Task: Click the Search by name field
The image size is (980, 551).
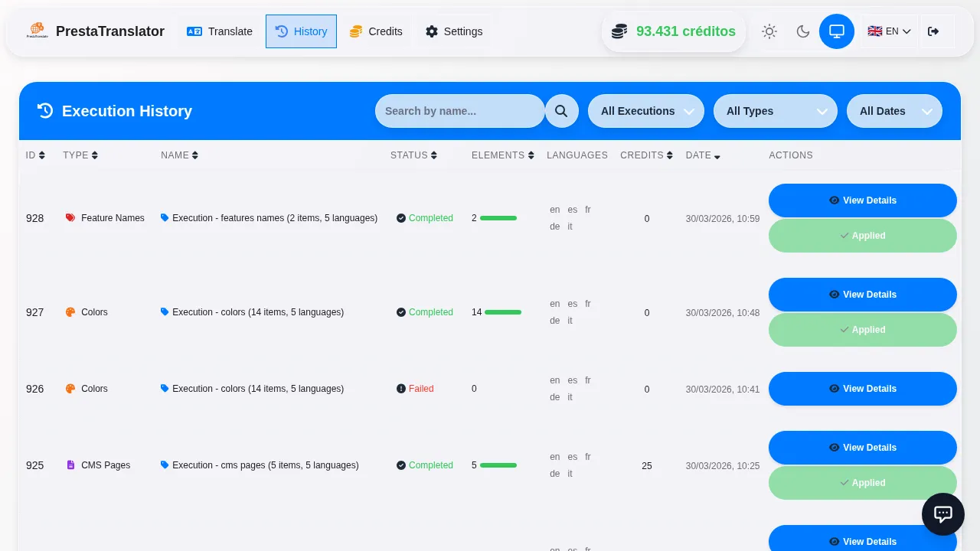Action: point(459,111)
